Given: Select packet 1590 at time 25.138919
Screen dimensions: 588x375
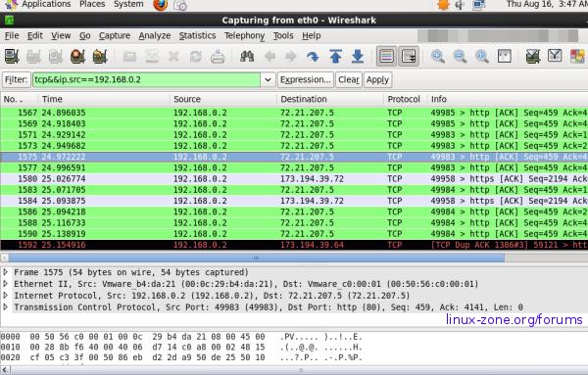Looking at the screenshot, I should [294, 234].
